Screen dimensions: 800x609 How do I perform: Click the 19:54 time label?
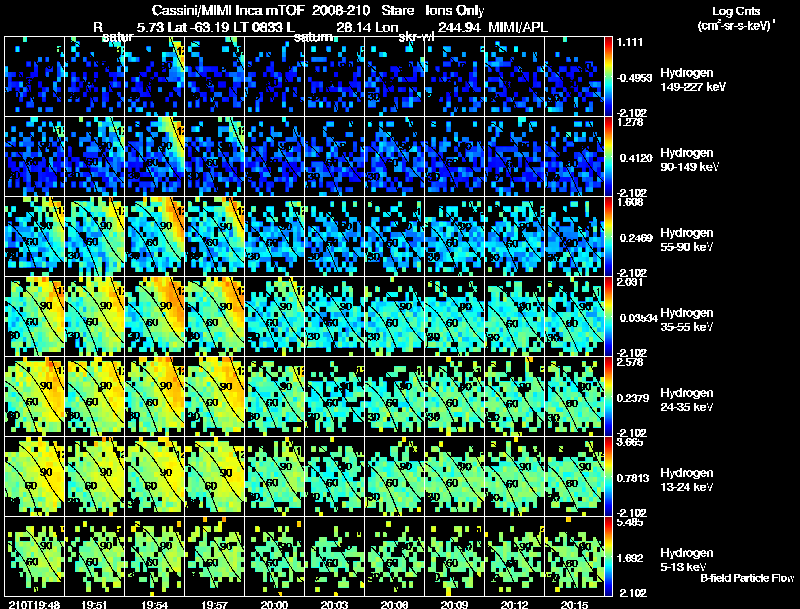[x=155, y=605]
